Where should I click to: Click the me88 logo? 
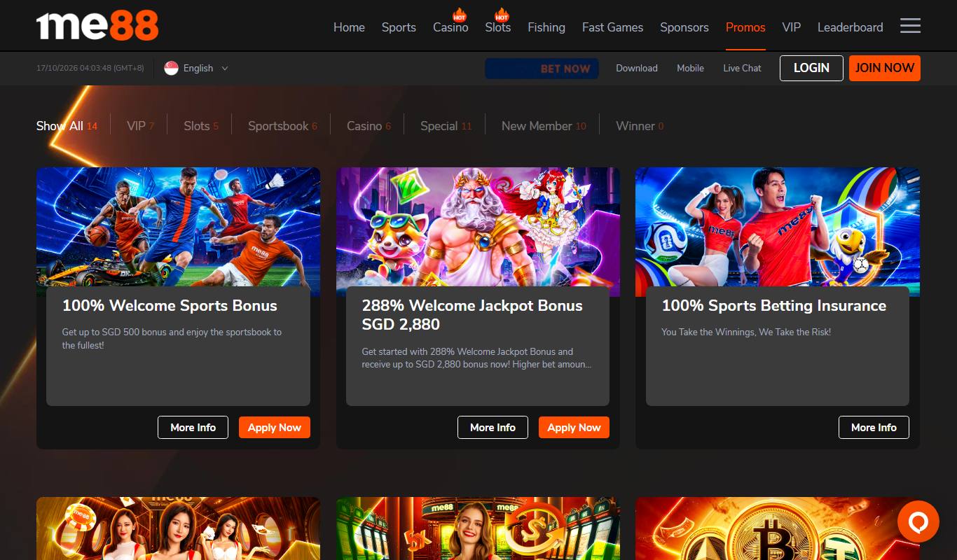tap(97, 26)
